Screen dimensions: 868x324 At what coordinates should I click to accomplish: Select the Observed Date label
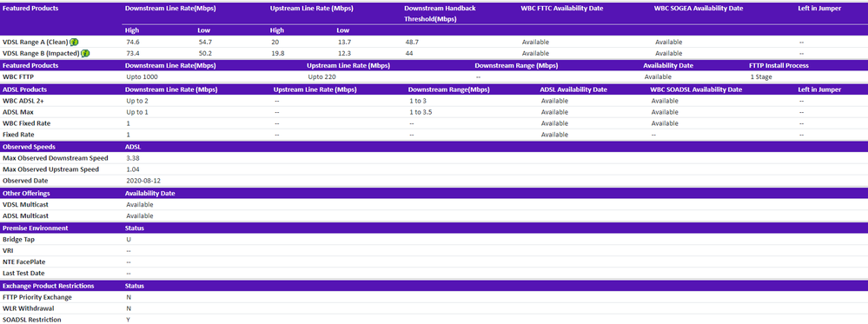point(25,181)
